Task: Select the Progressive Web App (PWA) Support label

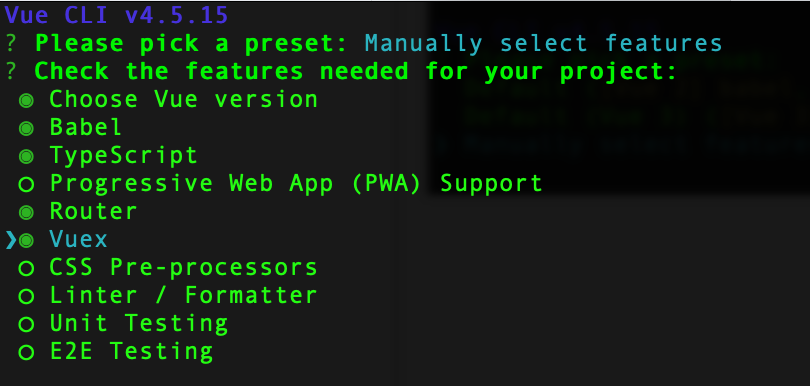Action: coord(296,183)
